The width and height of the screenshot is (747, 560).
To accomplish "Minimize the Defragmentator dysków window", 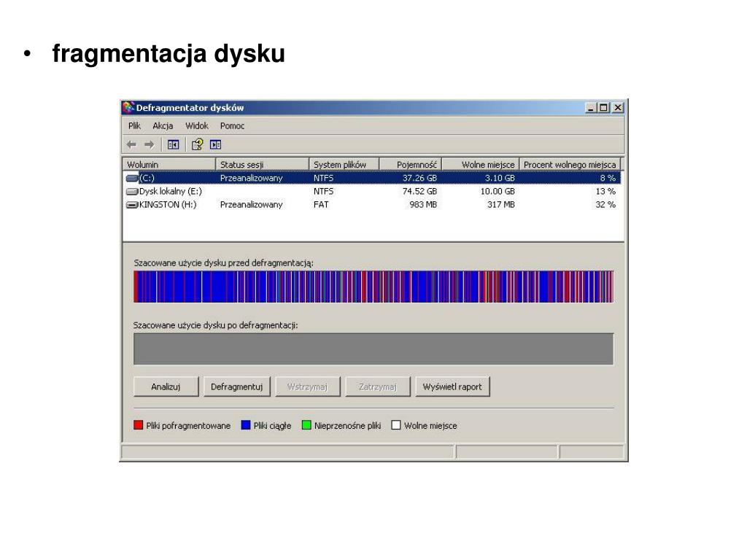I will [x=591, y=108].
